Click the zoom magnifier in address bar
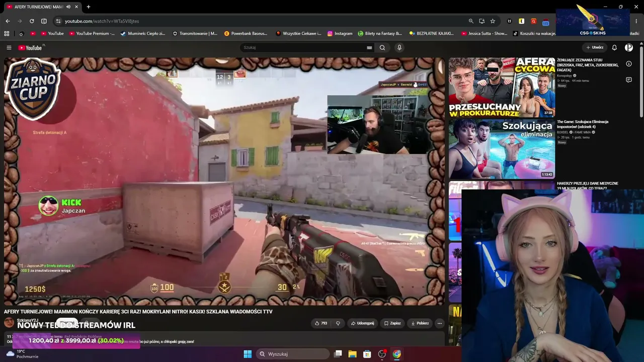Viewport: 644px width, 362px height. tap(471, 21)
